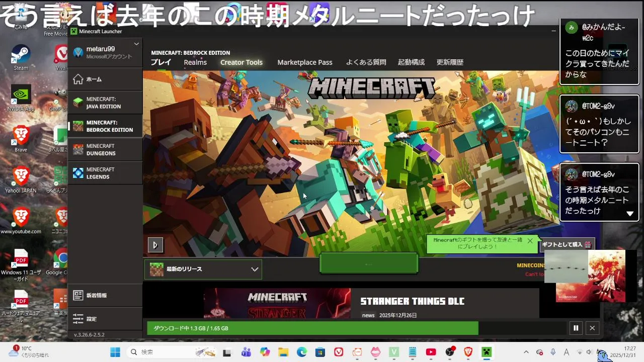Play the hero banner trailer button

(x=155, y=245)
